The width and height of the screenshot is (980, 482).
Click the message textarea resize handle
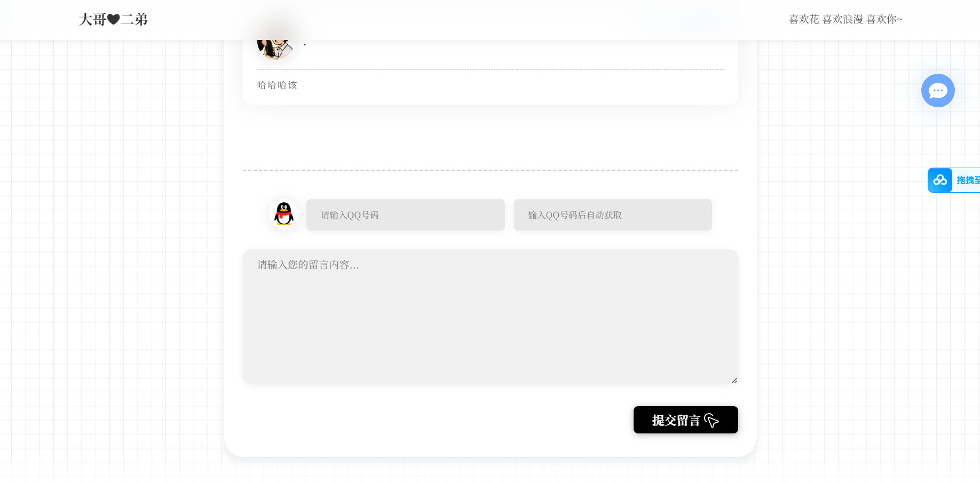(x=734, y=380)
